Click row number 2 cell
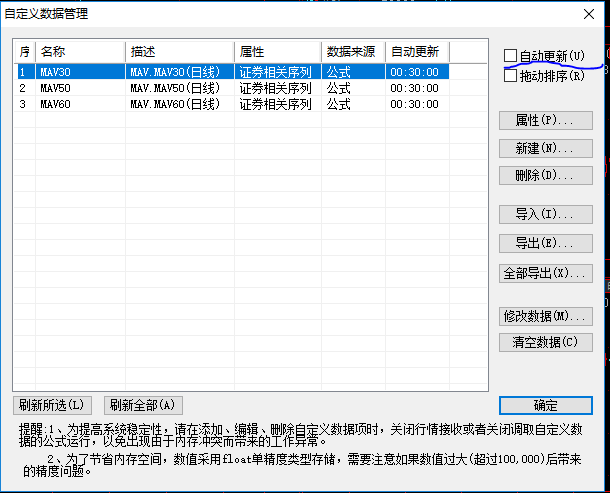610x493 pixels. coord(25,88)
